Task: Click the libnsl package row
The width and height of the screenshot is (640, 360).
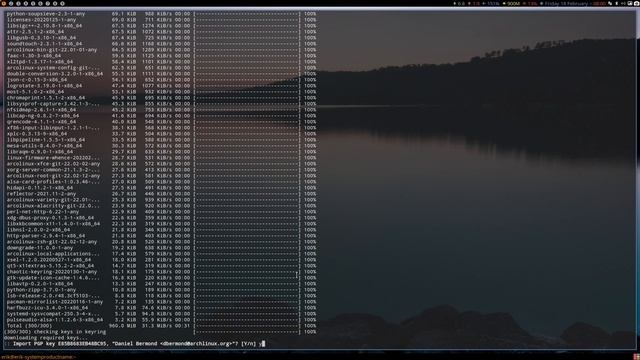Action: [x=161, y=230]
